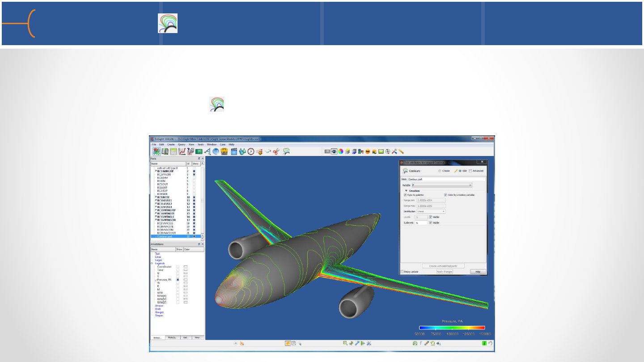Open the Create menu

pos(171,144)
